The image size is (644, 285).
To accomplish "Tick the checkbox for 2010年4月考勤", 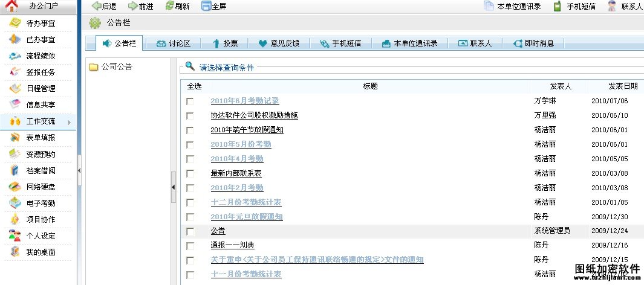I will [x=190, y=159].
